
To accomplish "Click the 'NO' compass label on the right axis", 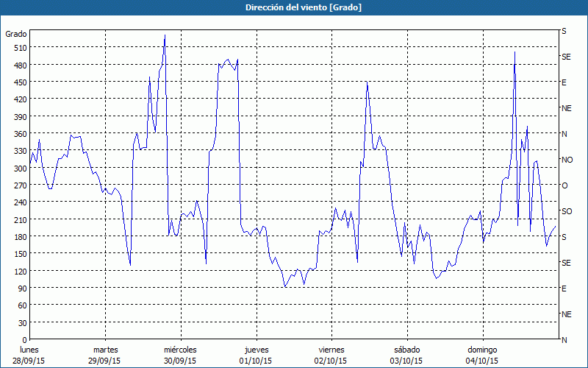I will point(567,160).
